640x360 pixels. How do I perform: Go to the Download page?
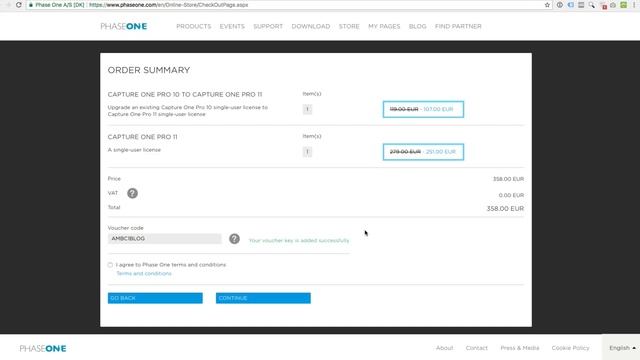click(311, 27)
